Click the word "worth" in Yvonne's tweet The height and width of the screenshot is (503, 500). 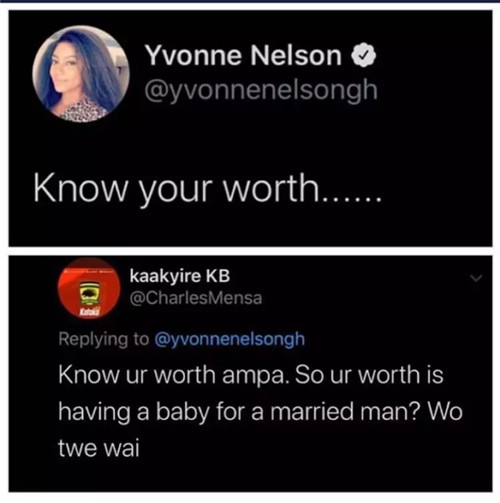tap(271, 187)
